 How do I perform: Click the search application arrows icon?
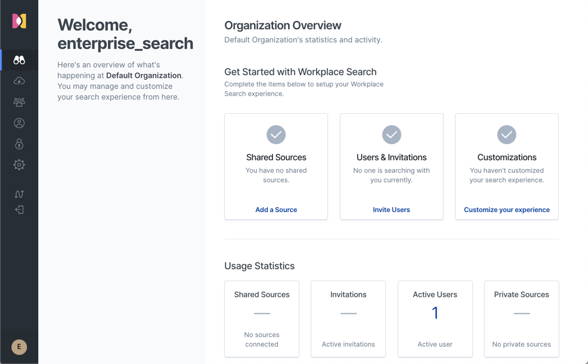point(19,194)
